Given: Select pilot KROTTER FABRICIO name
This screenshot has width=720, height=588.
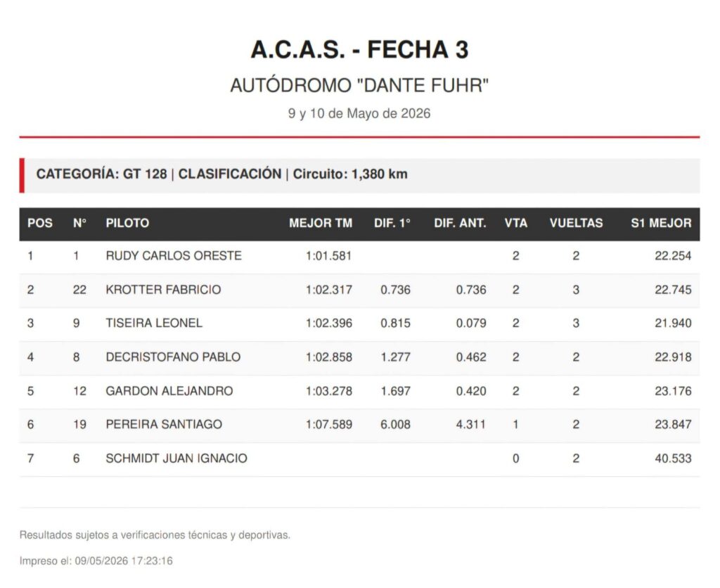Looking at the screenshot, I should click(163, 290).
